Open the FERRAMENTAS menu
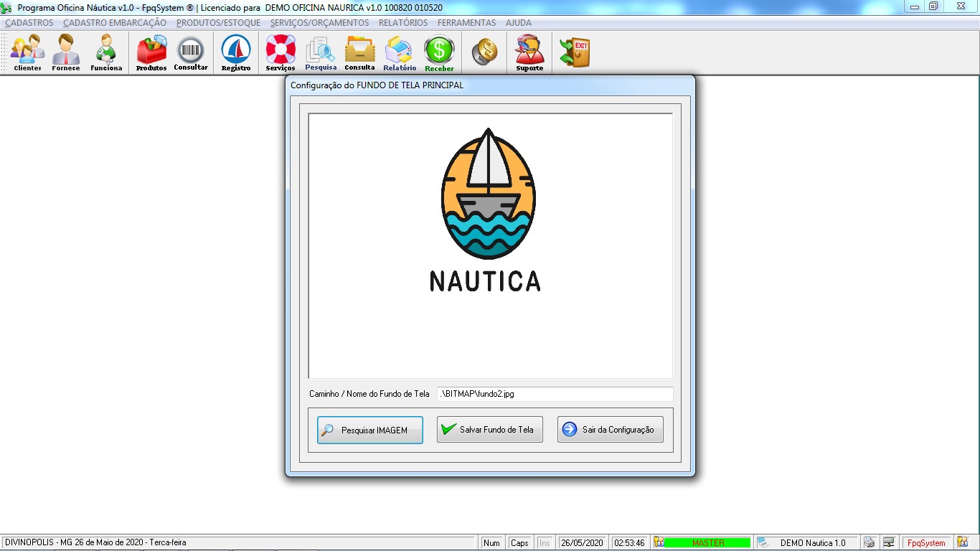The width and height of the screenshot is (980, 551). pyautogui.click(x=466, y=23)
